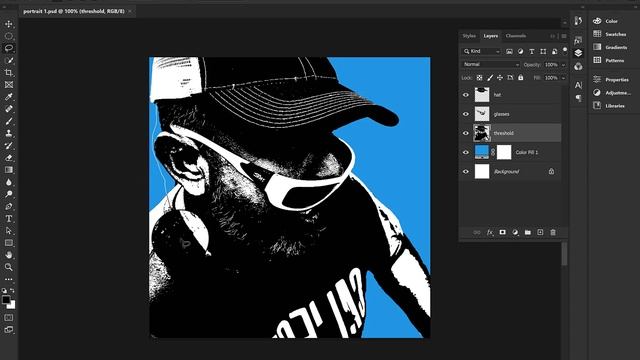The width and height of the screenshot is (640, 360).
Task: Toggle lock image pixels brush icon
Action: click(x=490, y=78)
